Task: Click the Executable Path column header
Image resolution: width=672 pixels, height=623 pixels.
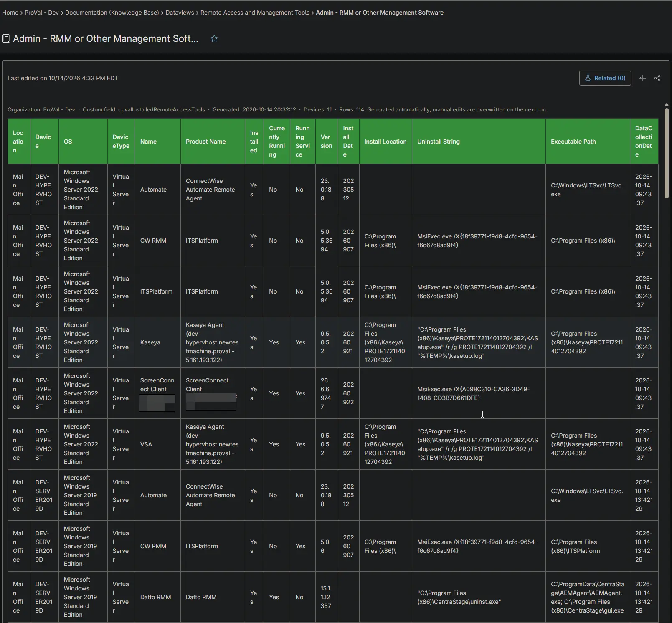Action: pyautogui.click(x=588, y=142)
